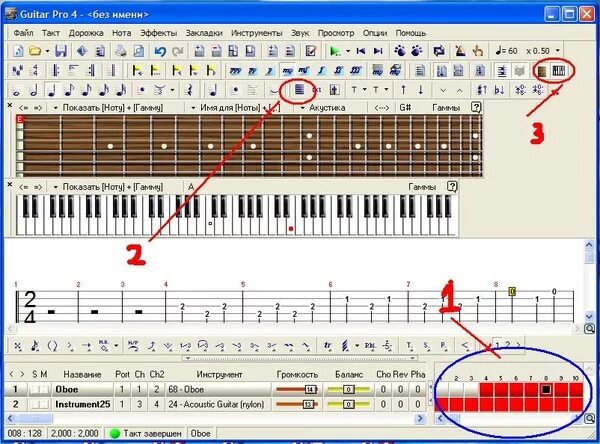Set the forte (f) dynamic

pyautogui.click(x=321, y=70)
